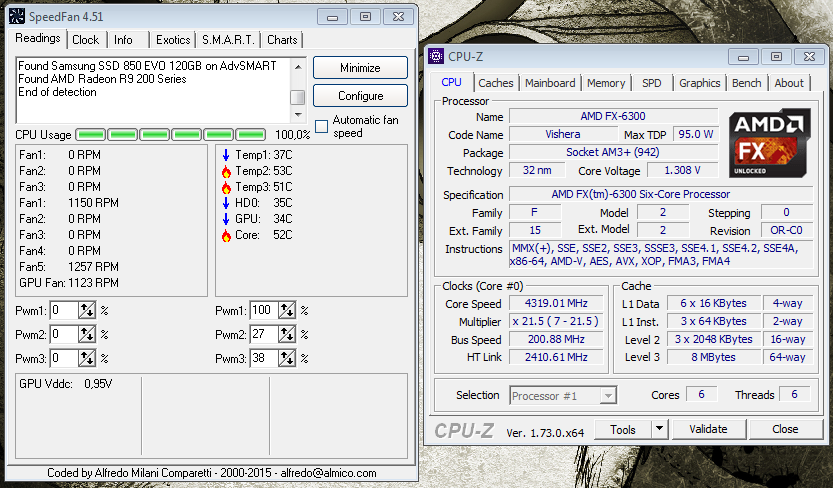Click the log box scrollbar down arrow
Viewport: 833px width, 488px height.
tap(298, 114)
